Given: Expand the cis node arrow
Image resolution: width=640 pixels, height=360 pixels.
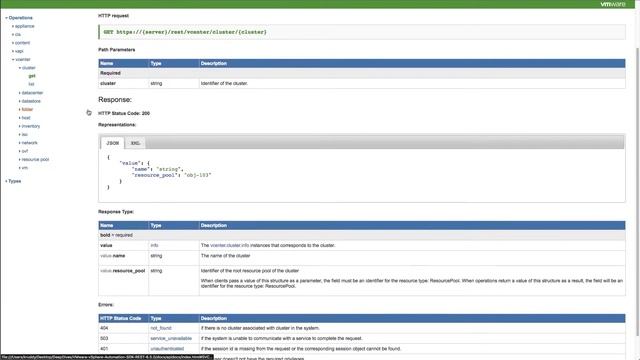Looking at the screenshot, I should (13, 35).
